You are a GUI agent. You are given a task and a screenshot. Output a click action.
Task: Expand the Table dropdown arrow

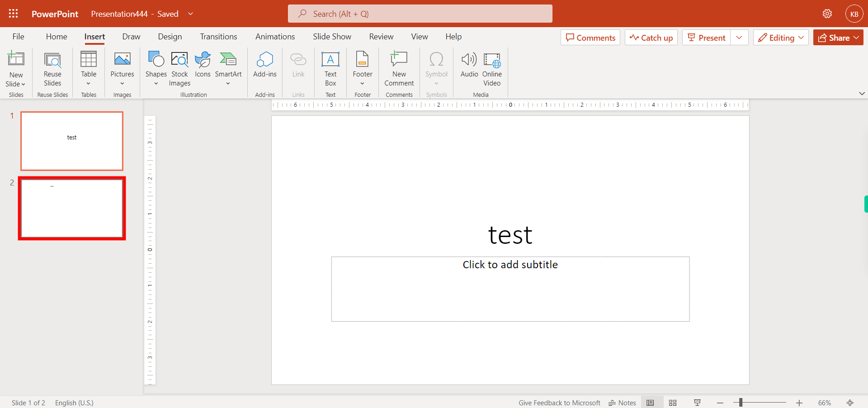[x=88, y=84]
